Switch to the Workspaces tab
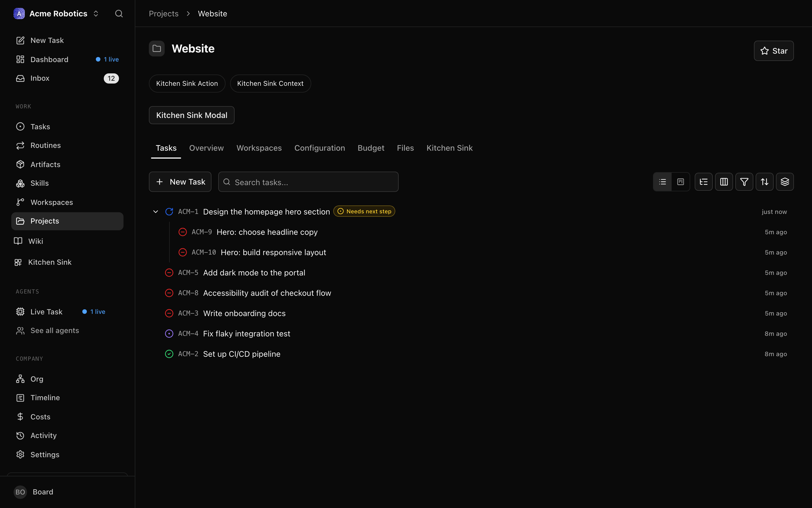Image resolution: width=812 pixels, height=508 pixels. pos(259,148)
